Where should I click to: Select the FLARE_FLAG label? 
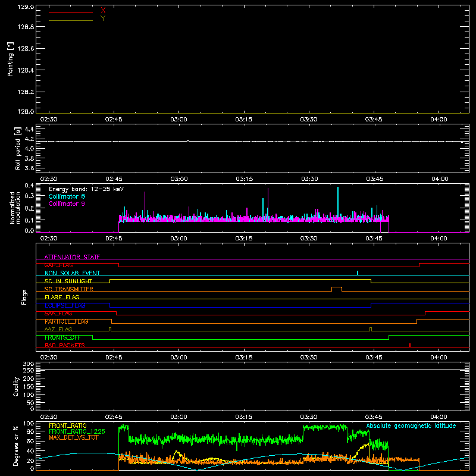pos(62,297)
